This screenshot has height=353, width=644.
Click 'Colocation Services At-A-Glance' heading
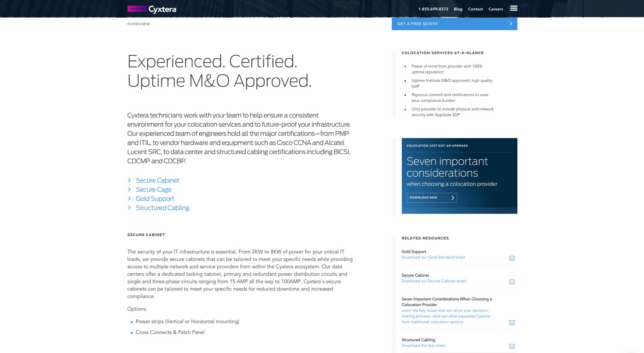coord(443,53)
